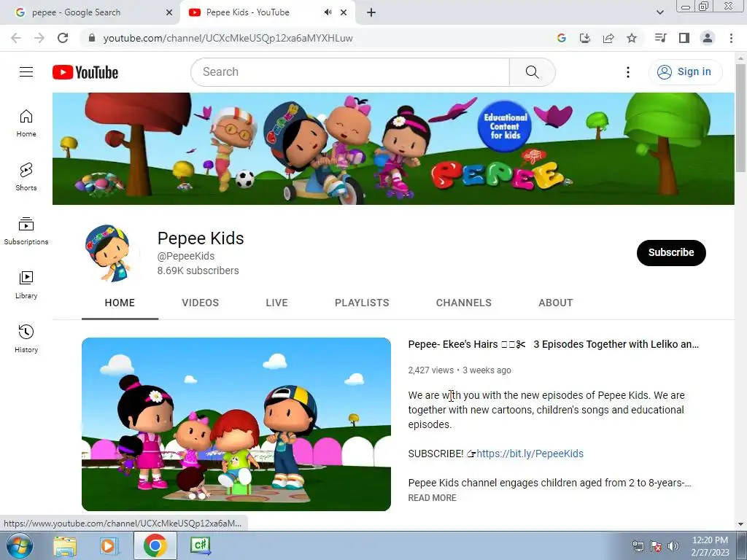The height and width of the screenshot is (560, 747).
Task: Click Action Center flag tray icon
Action: click(656, 546)
